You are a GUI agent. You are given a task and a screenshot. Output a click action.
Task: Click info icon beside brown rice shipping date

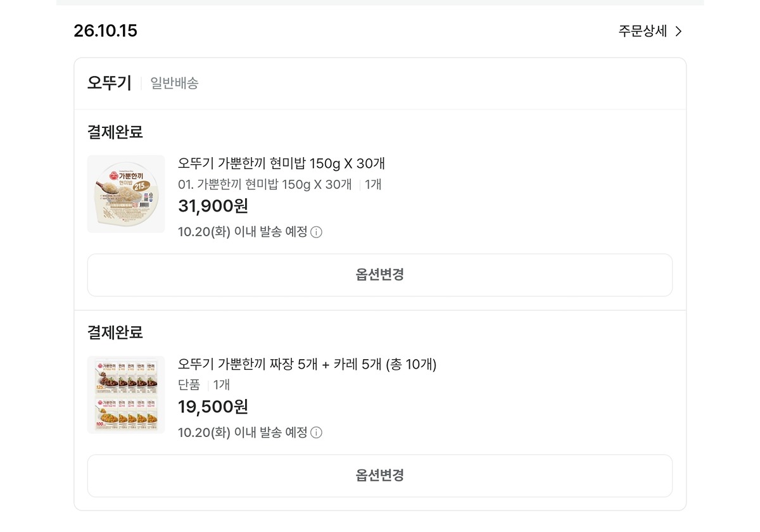pyautogui.click(x=317, y=232)
